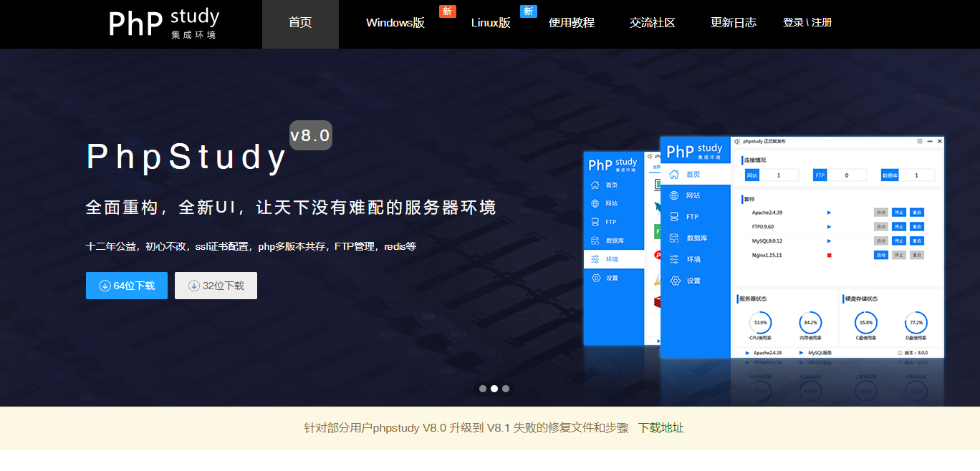Open the 首页 navigation tab
This screenshot has height=471, width=980.
pyautogui.click(x=300, y=23)
